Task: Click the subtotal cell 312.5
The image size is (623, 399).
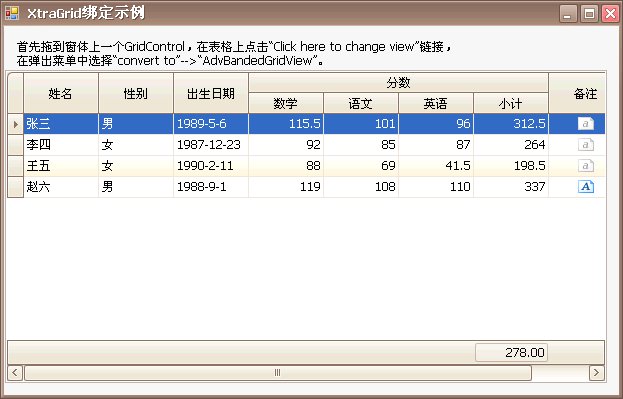Action: [x=511, y=124]
